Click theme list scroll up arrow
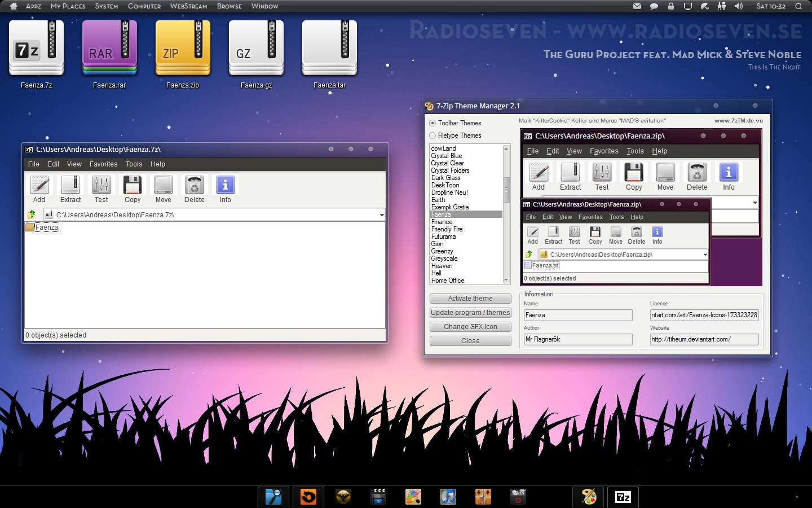Screen dimensions: 812x508 pos(506,148)
